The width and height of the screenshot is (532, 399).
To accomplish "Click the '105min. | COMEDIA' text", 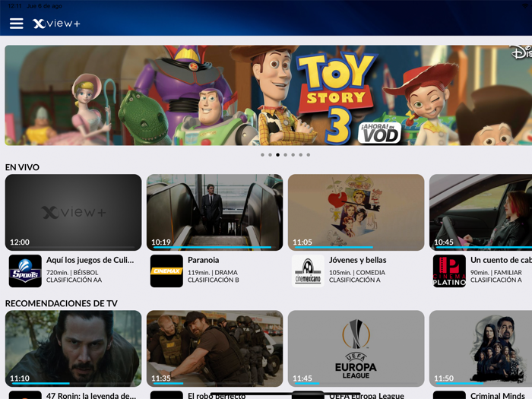I will [x=357, y=272].
